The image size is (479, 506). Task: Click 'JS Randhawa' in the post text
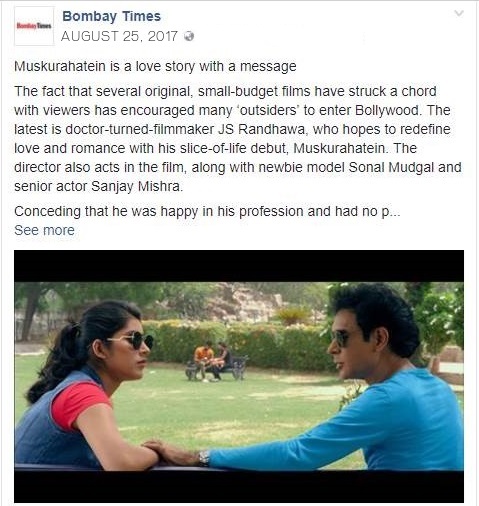[261, 129]
